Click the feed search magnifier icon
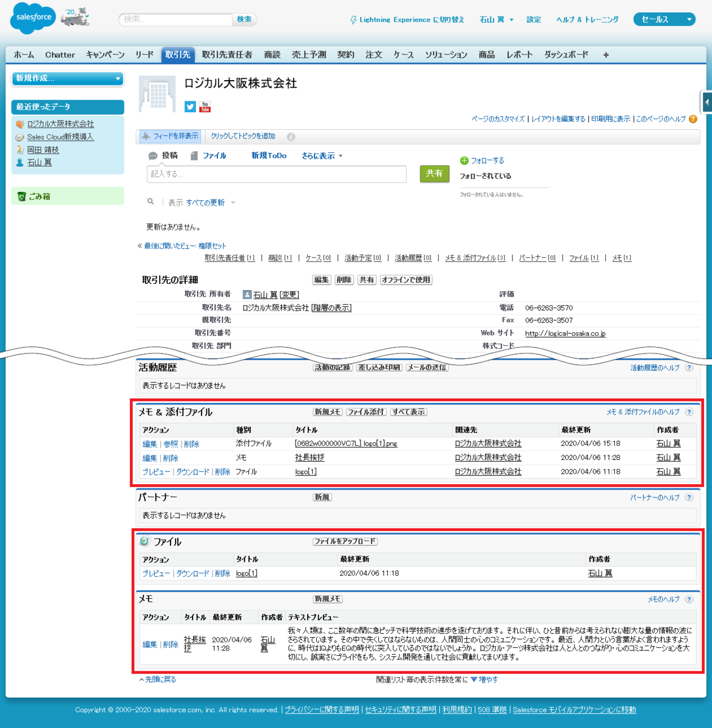The image size is (712, 728). [x=151, y=201]
